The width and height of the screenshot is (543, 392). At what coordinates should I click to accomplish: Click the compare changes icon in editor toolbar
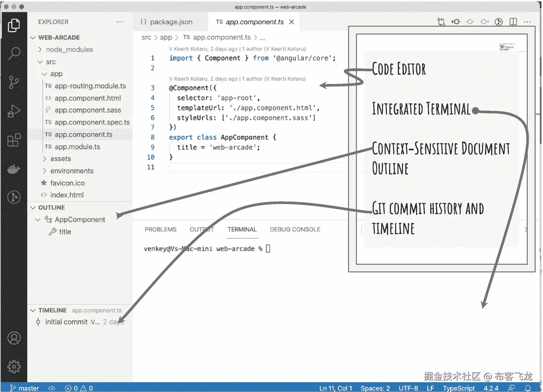(441, 22)
